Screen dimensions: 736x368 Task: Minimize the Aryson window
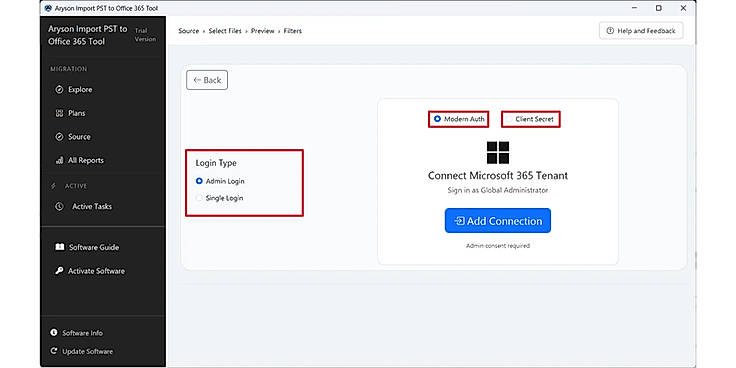point(635,8)
